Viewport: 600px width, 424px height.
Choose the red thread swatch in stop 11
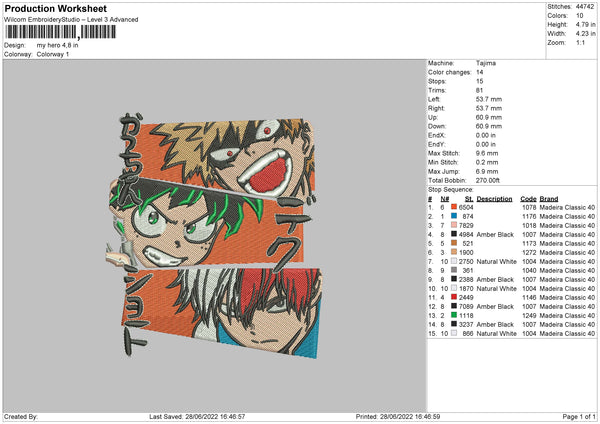coord(454,297)
